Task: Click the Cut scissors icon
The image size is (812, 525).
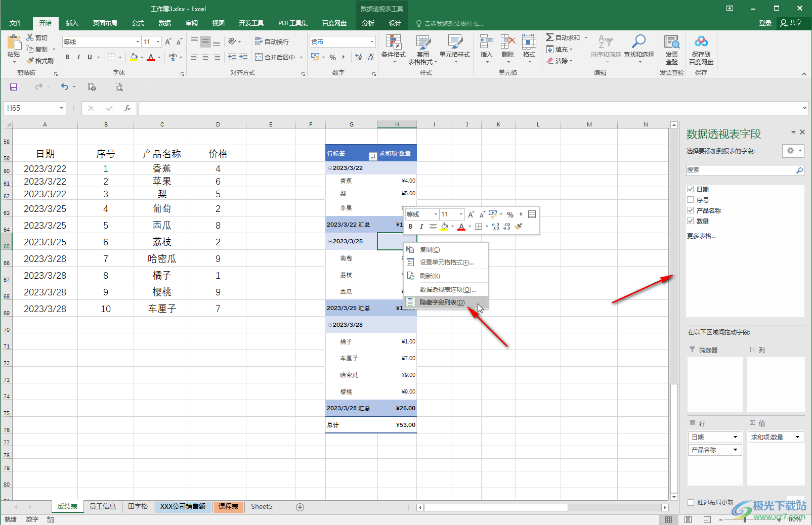Action: point(30,37)
